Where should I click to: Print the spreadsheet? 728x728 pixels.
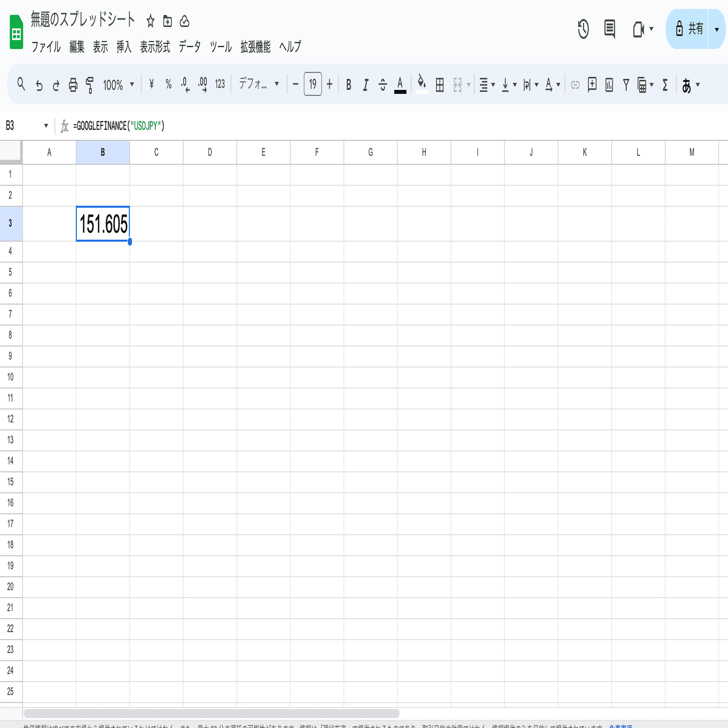tap(72, 85)
